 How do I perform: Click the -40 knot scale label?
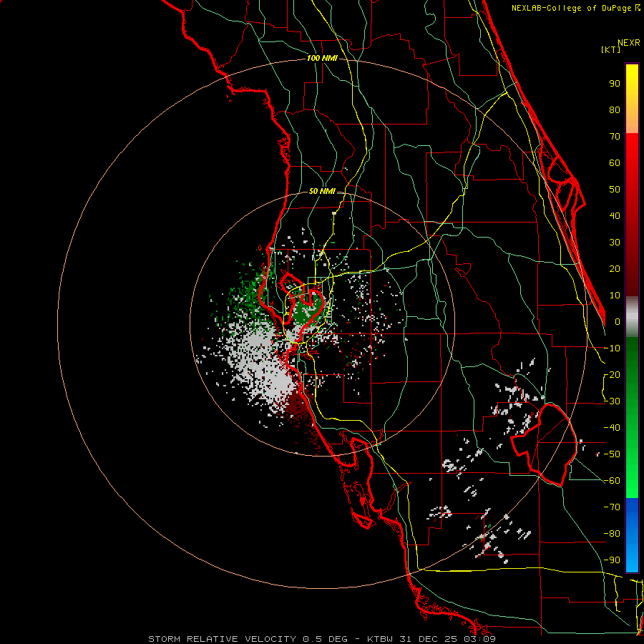click(612, 428)
